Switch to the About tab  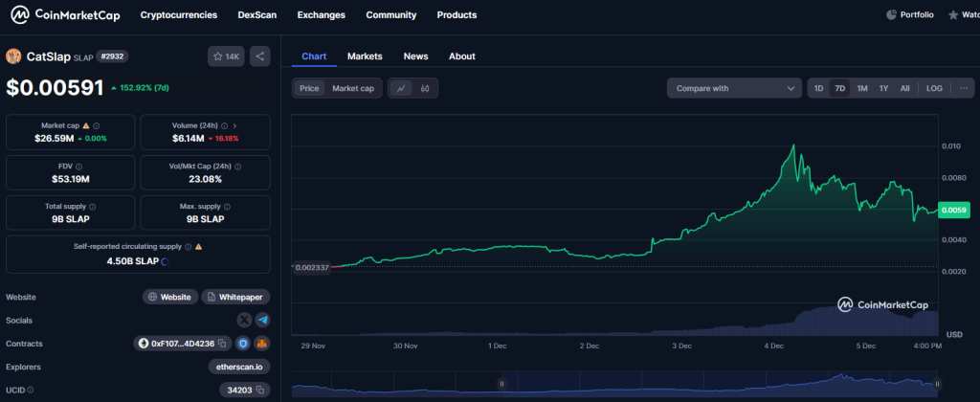point(462,56)
